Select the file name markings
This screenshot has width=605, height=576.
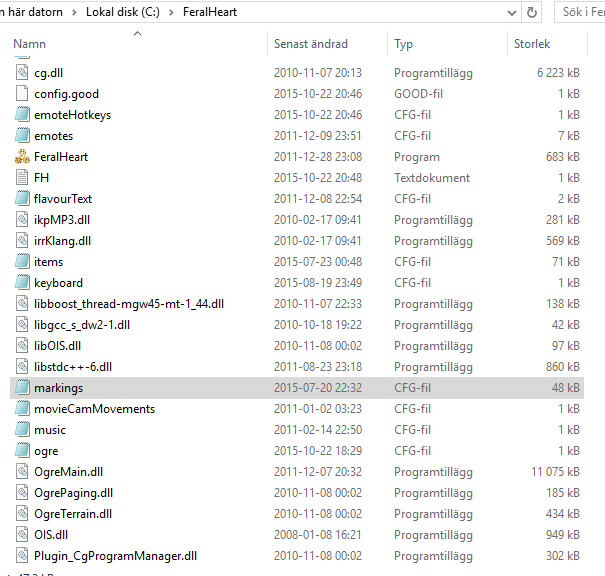[58, 388]
